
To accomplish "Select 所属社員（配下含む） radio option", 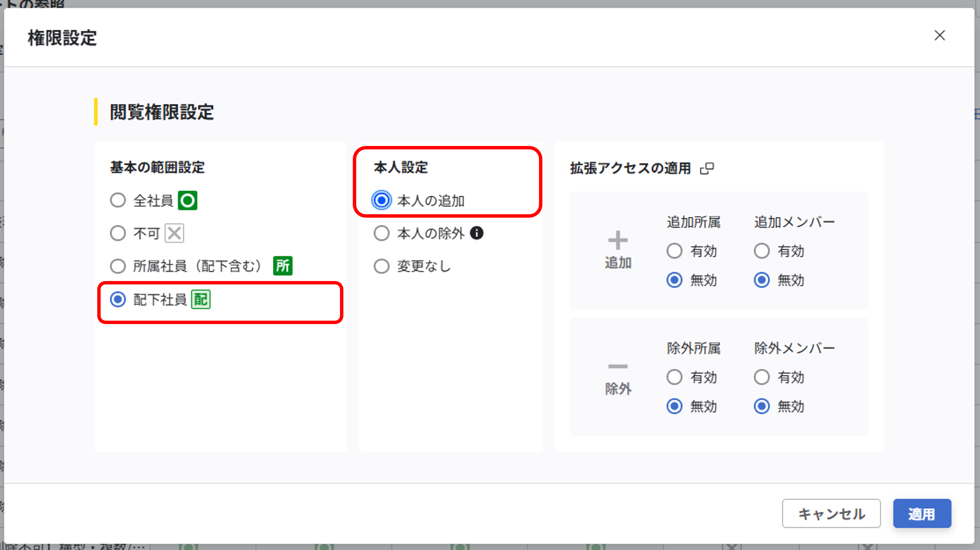I will pyautogui.click(x=118, y=266).
